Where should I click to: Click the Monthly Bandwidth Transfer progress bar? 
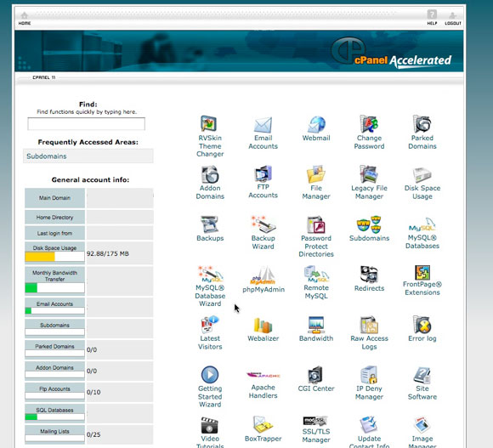coord(54,287)
